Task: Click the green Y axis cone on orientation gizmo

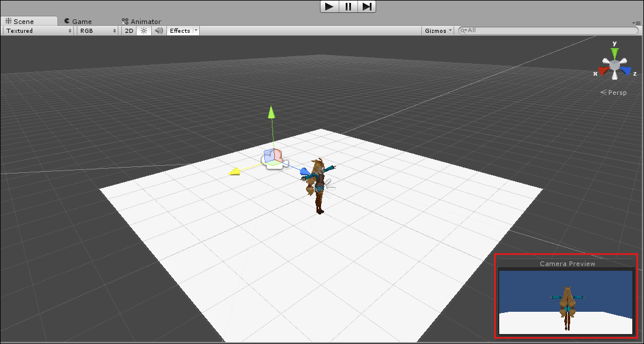Action: pyautogui.click(x=615, y=53)
